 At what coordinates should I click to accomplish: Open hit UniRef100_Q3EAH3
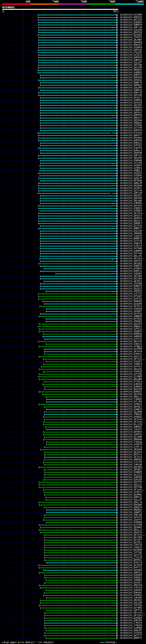click(x=131, y=22)
